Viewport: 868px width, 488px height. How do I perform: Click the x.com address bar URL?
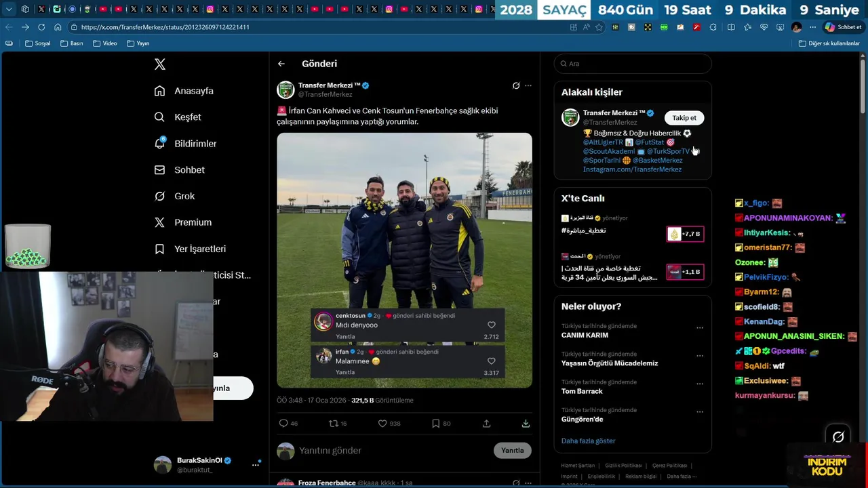coord(165,27)
